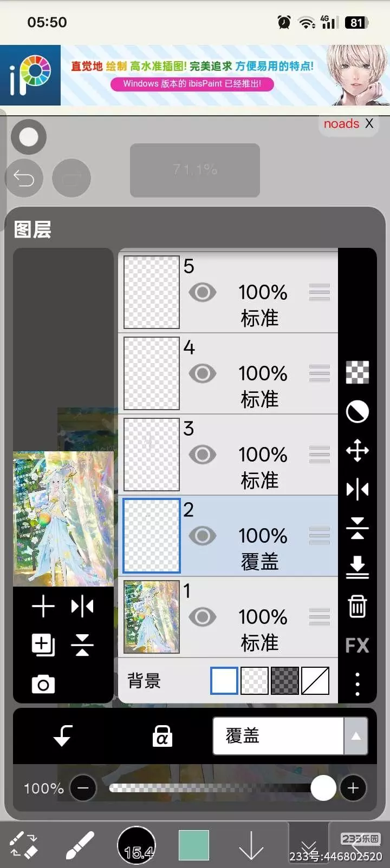Open the FX filter menu
390x868 pixels.
pyautogui.click(x=357, y=645)
